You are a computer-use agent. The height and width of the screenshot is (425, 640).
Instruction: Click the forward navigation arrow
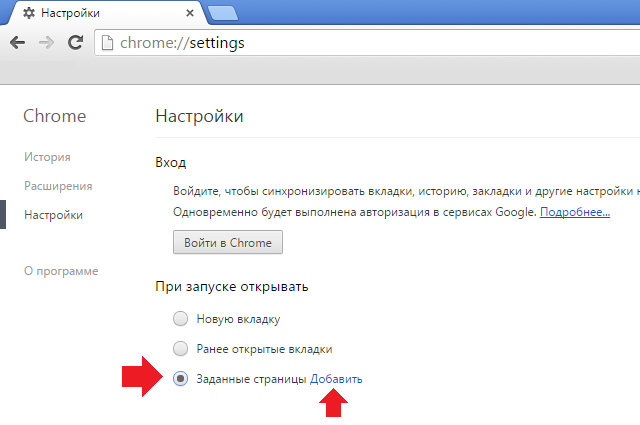point(46,43)
